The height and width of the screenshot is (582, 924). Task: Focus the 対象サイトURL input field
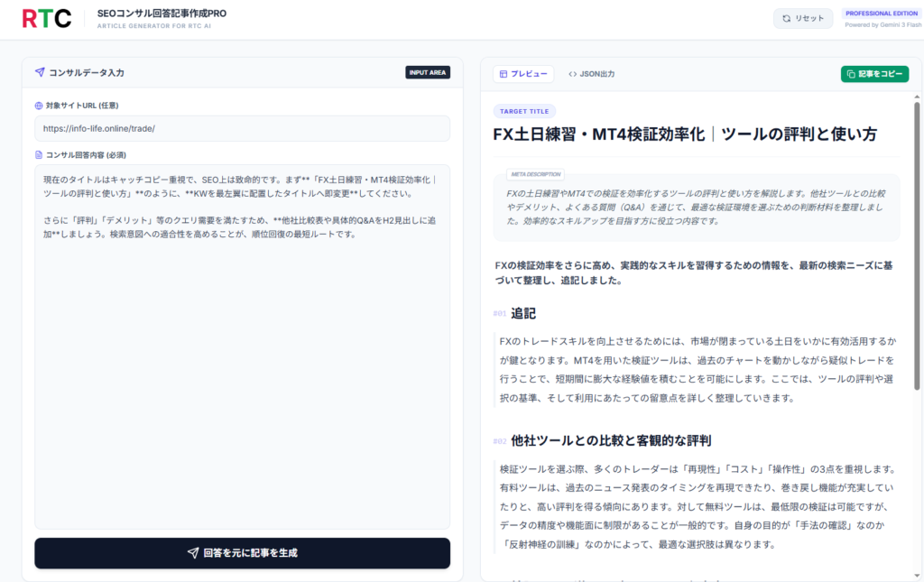coord(242,128)
